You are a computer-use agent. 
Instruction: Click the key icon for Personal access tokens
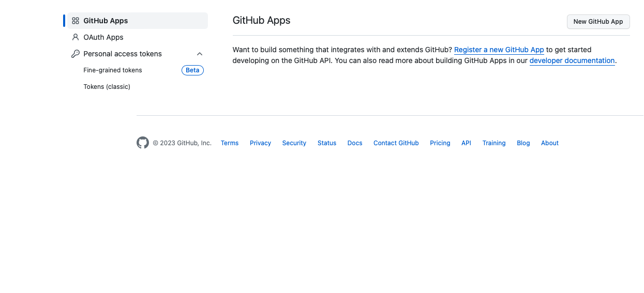[x=76, y=54]
